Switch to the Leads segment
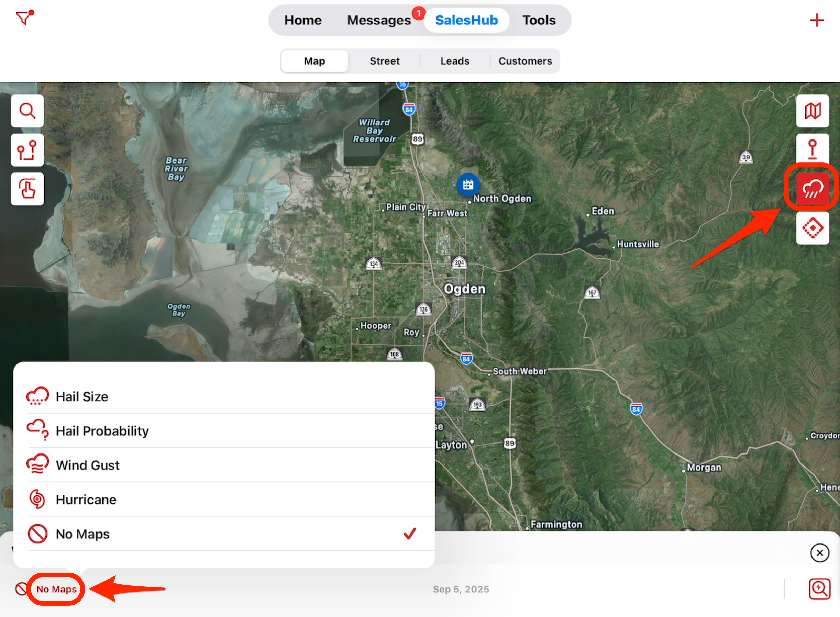The height and width of the screenshot is (617, 840). tap(454, 61)
